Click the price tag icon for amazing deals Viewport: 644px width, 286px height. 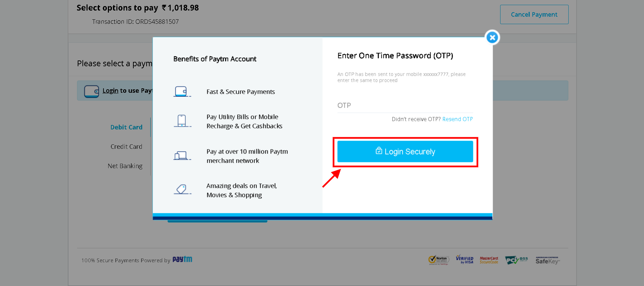click(x=182, y=189)
